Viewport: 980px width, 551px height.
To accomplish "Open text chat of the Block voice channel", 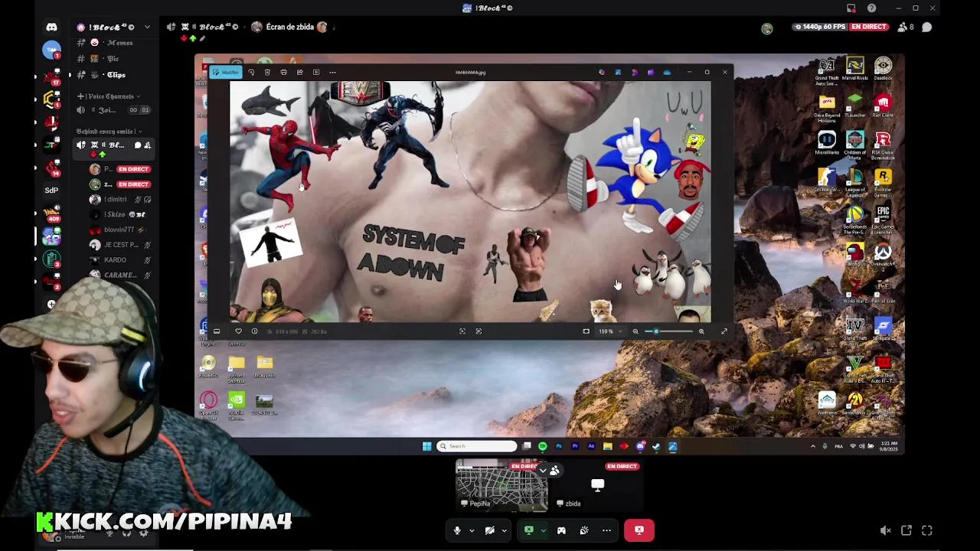I will [x=138, y=145].
